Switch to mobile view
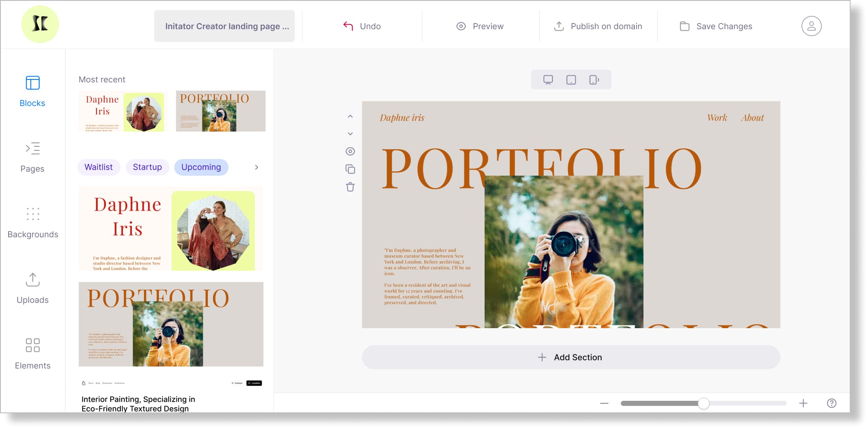Image resolution: width=868 pixels, height=429 pixels. tap(594, 80)
